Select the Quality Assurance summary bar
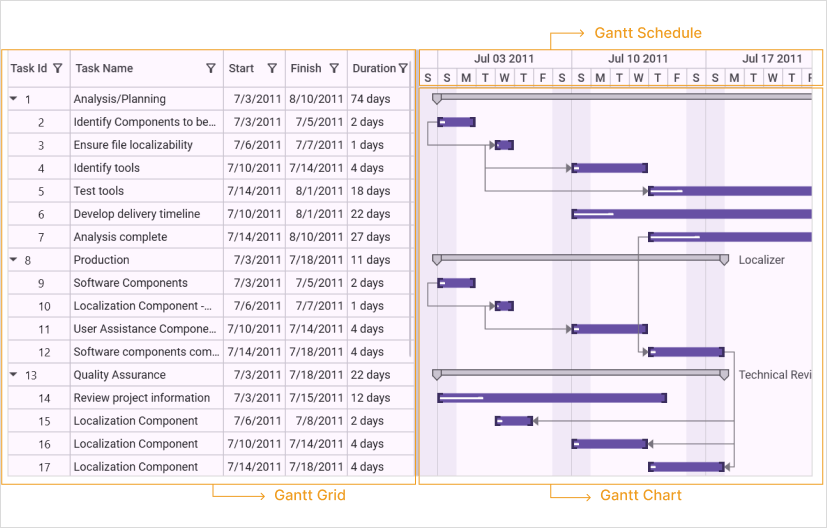This screenshot has height=528, width=827. (x=581, y=373)
